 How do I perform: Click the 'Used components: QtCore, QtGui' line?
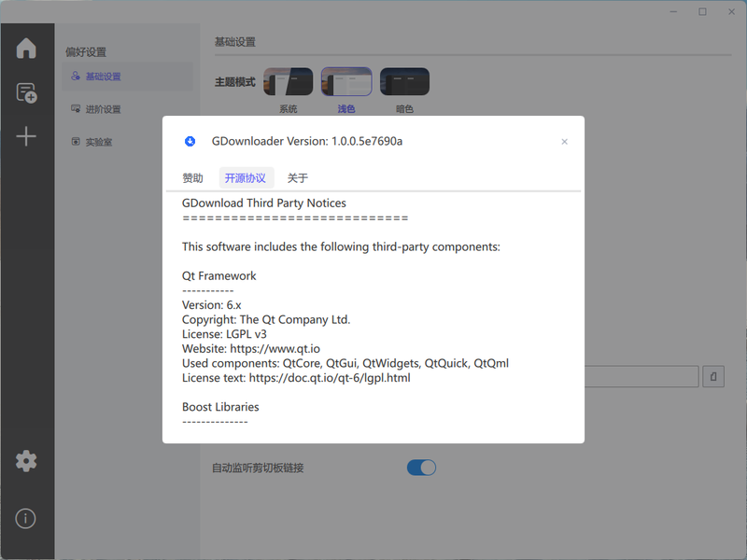coord(345,363)
